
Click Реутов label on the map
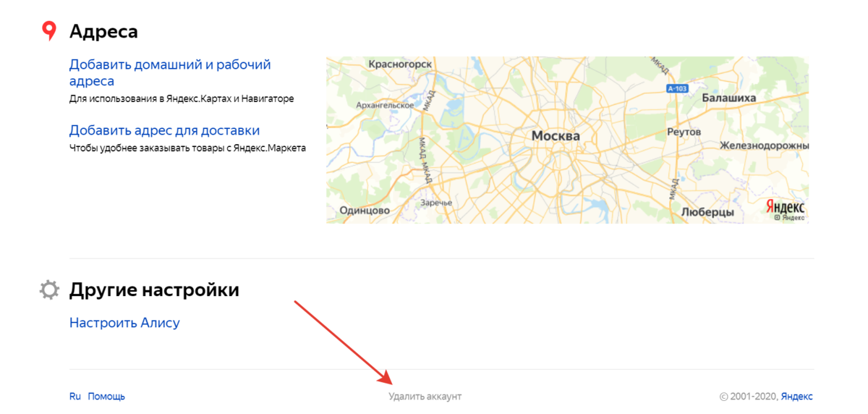pyautogui.click(x=683, y=132)
